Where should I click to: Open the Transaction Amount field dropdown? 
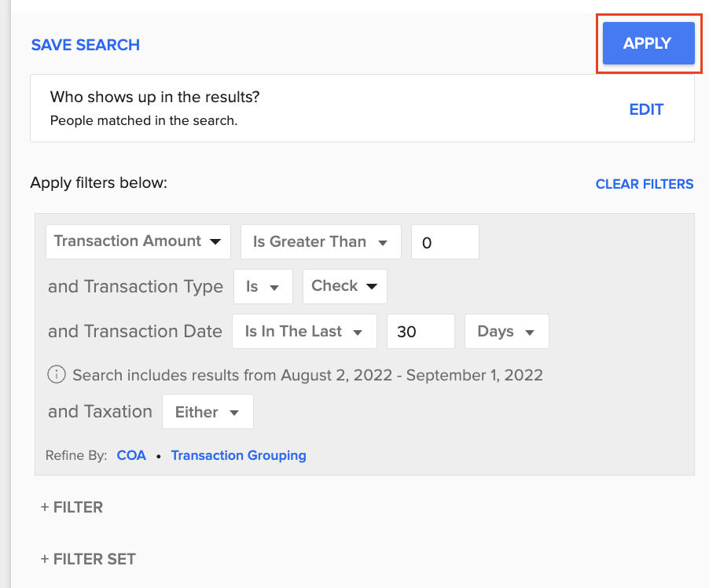(138, 241)
